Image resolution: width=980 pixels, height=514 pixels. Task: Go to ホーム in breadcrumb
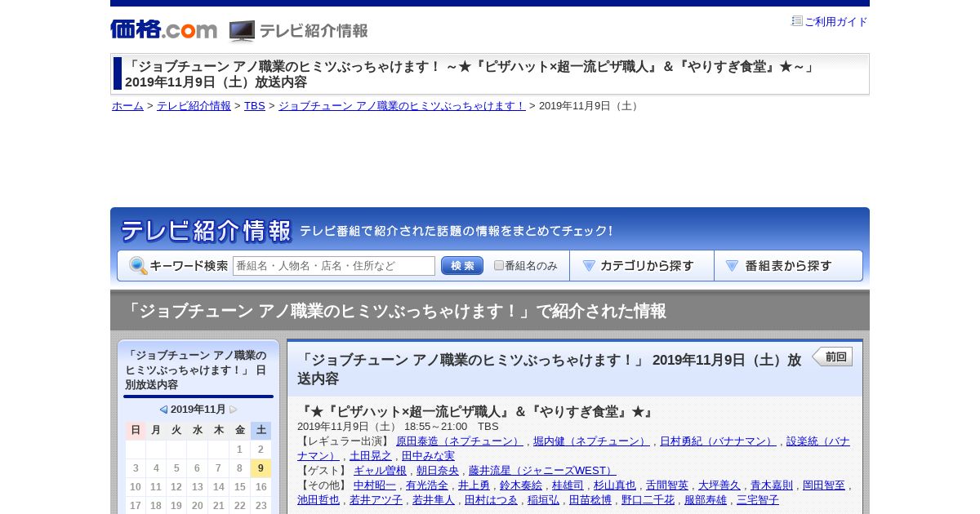[x=127, y=106]
